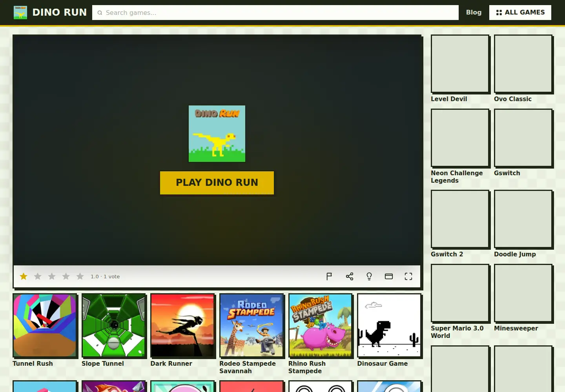Open the Tunnel Rush game thumbnail
Screen dimensions: 565x392
(x=45, y=325)
